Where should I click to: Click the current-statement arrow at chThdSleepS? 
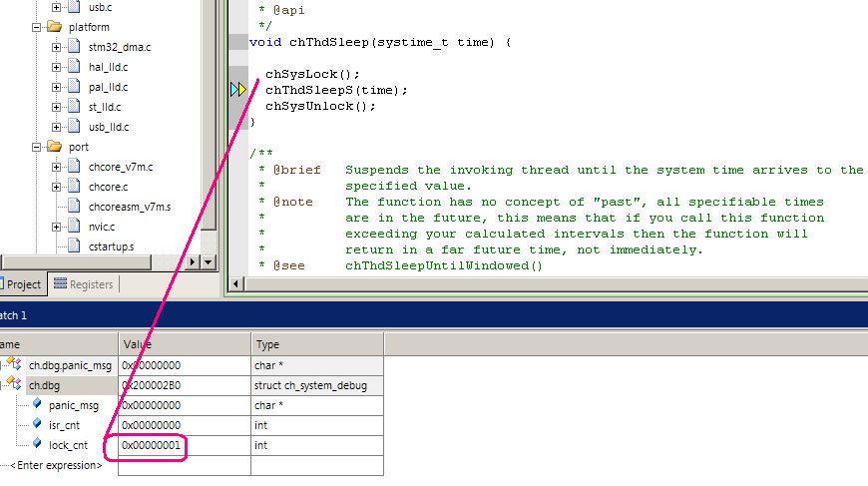coord(238,90)
